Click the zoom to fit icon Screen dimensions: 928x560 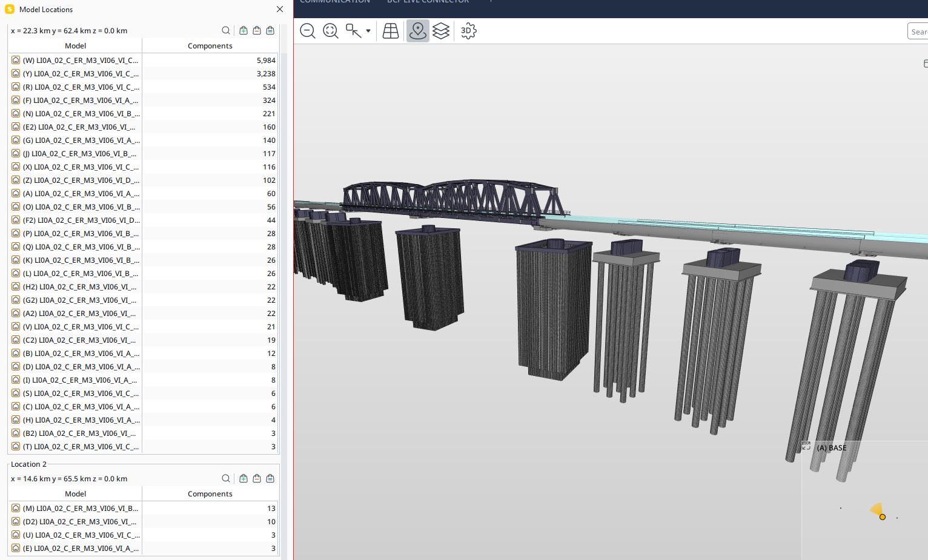click(x=331, y=31)
